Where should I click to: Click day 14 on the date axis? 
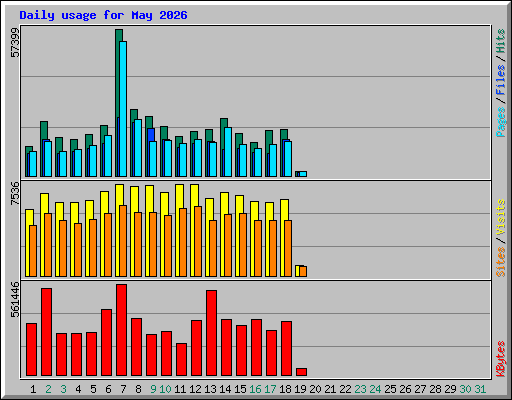225,389
